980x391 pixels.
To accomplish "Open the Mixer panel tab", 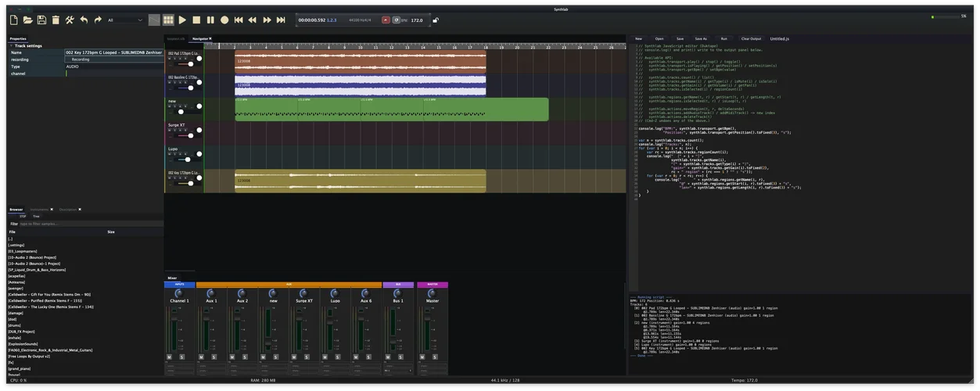I will (x=172, y=278).
